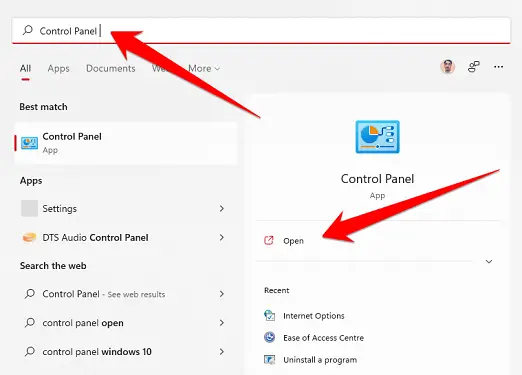This screenshot has width=522, height=375.
Task: Click the Best match heading
Action: pyautogui.click(x=43, y=107)
